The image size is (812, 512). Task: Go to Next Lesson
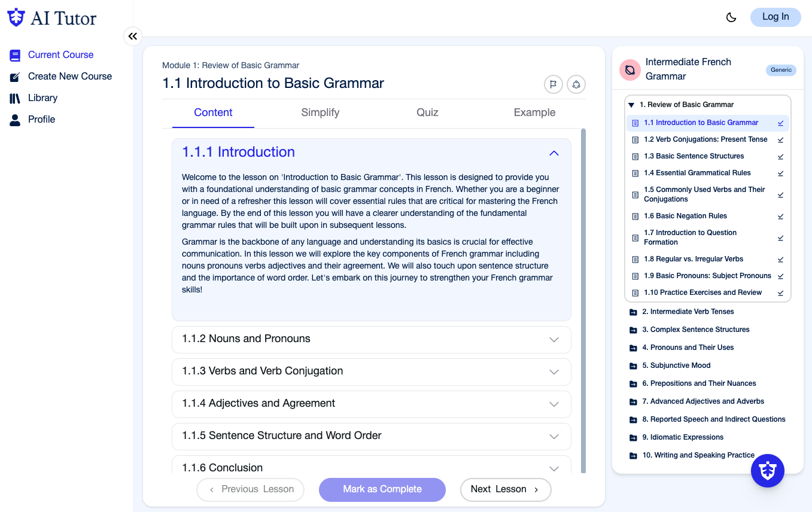pyautogui.click(x=506, y=489)
